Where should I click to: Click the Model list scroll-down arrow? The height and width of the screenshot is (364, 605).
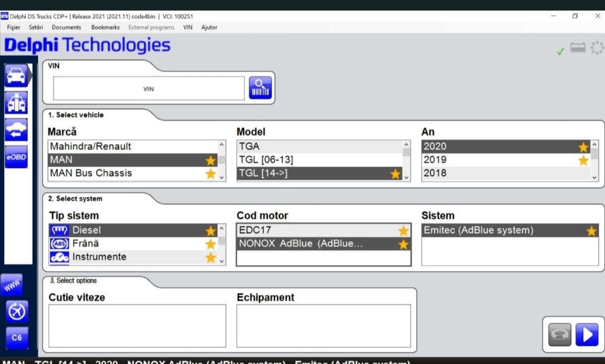click(x=407, y=177)
